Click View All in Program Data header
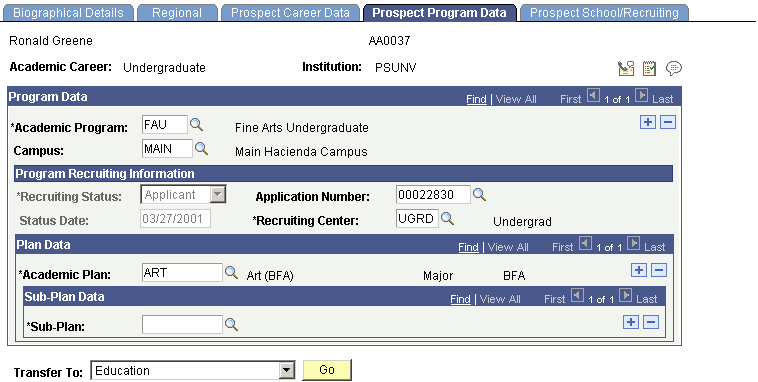This screenshot has height=382, width=758. click(516, 99)
